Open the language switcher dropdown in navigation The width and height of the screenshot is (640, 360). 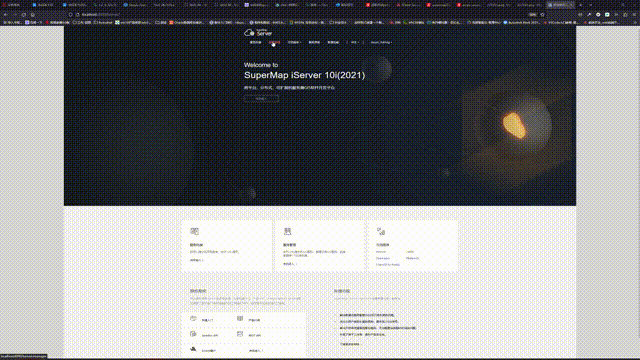pos(354,42)
